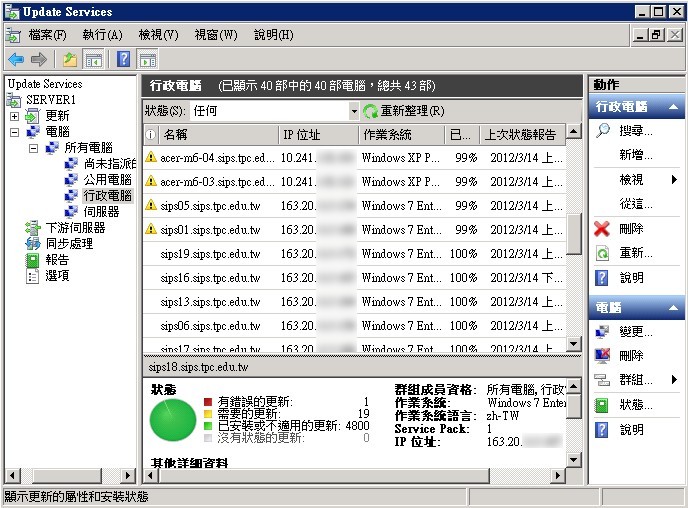Expand the 群組 submenu arrow in actions

tap(674, 379)
